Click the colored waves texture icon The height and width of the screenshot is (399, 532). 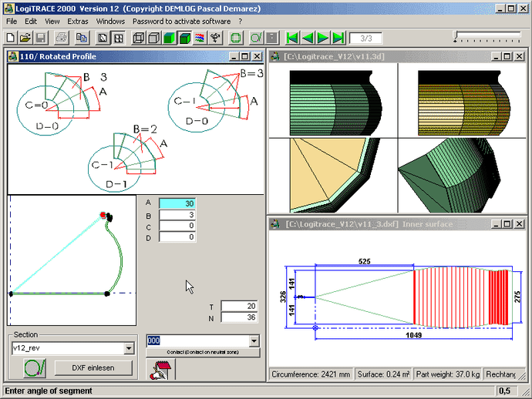pos(200,38)
